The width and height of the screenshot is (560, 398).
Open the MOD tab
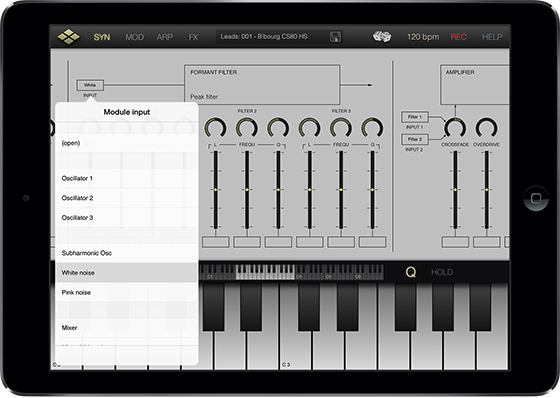(134, 37)
